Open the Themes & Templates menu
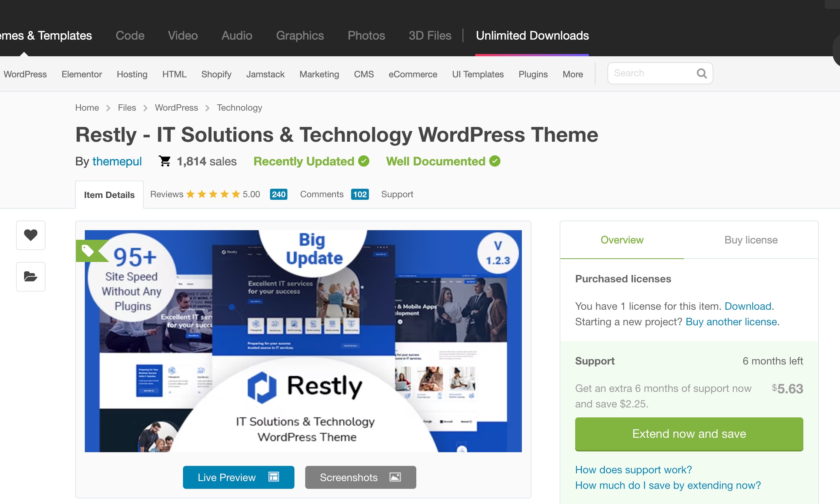 point(46,36)
